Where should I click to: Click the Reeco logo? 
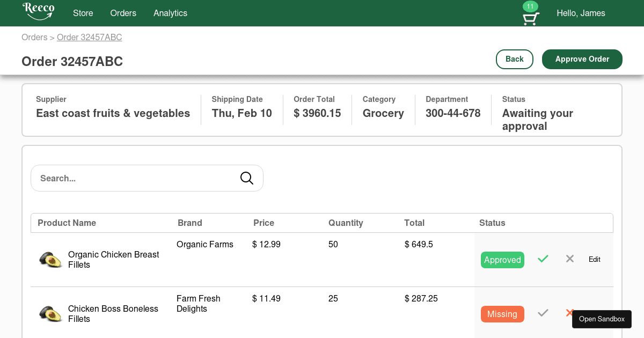coord(38,12)
